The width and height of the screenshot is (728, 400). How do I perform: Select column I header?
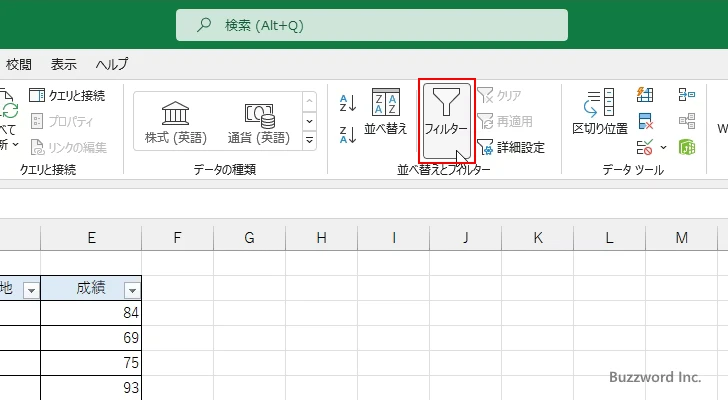(x=393, y=238)
